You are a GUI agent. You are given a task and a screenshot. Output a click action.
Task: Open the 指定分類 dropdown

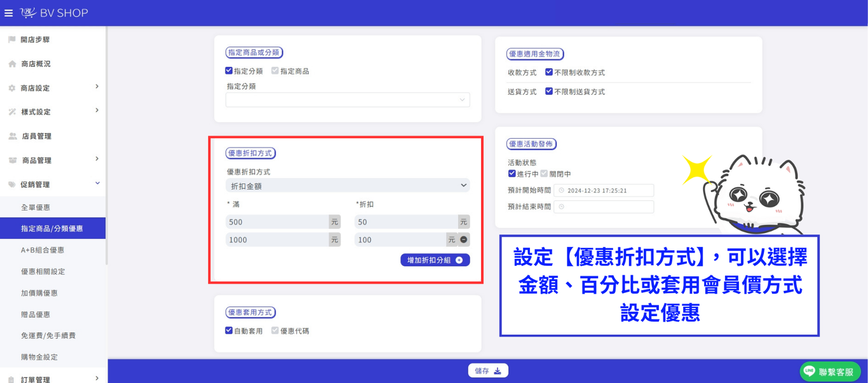click(x=348, y=100)
